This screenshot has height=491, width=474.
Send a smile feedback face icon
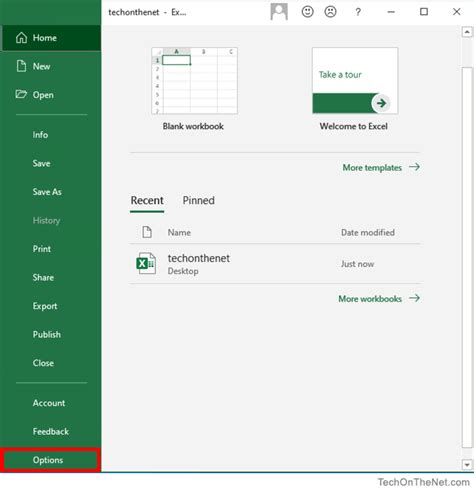[x=307, y=12]
